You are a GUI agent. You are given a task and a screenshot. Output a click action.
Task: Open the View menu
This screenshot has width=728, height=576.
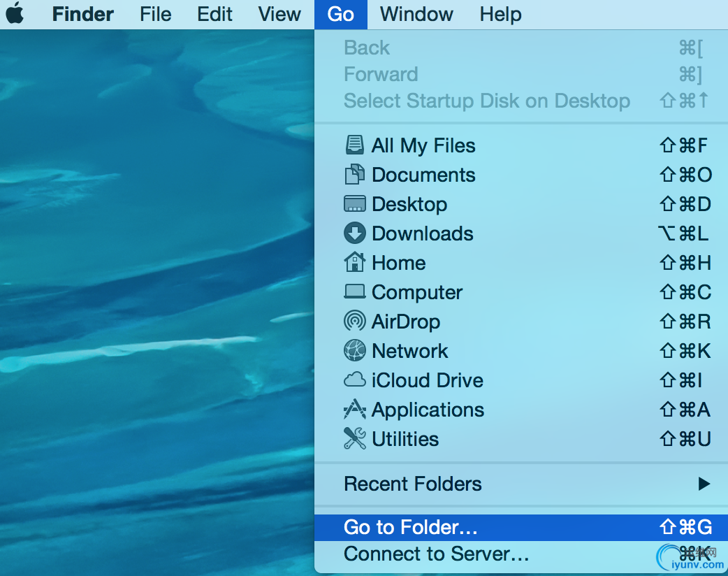pos(279,14)
